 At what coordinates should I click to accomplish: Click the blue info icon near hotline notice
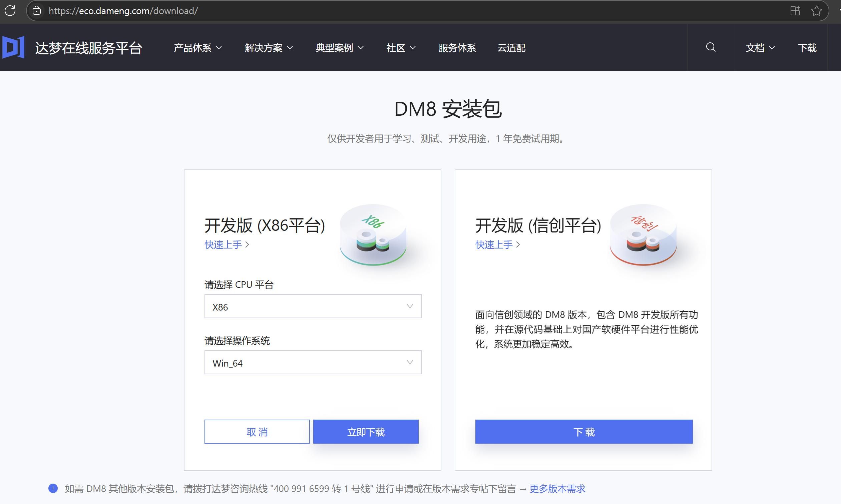(53, 488)
